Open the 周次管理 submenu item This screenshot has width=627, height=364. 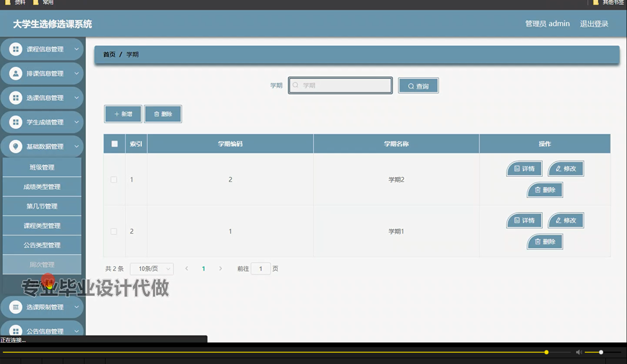pos(42,264)
